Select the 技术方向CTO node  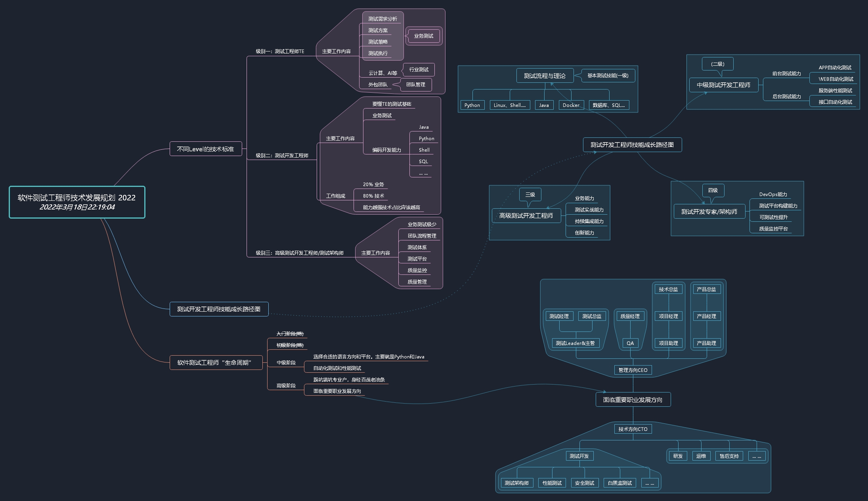click(633, 429)
